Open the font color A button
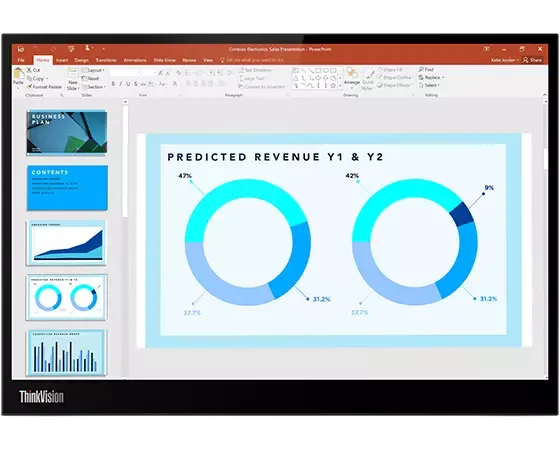This screenshot has width=560, height=450. point(175,84)
